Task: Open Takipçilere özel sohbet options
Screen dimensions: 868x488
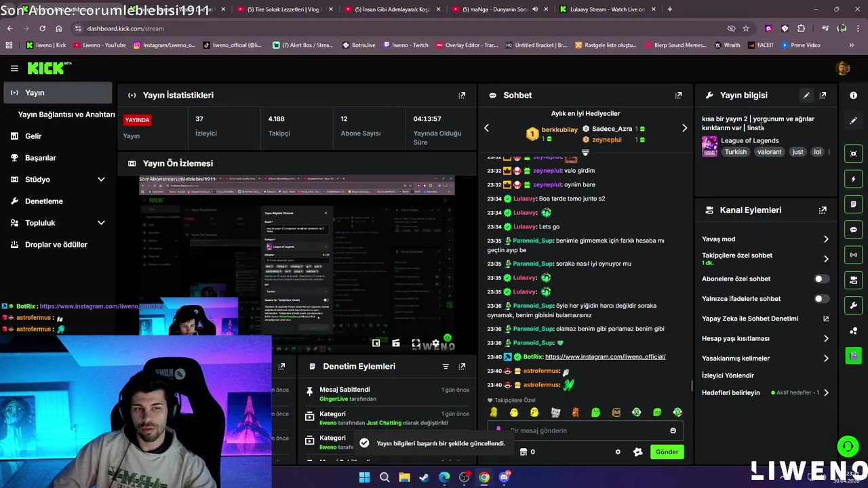Action: tap(766, 259)
